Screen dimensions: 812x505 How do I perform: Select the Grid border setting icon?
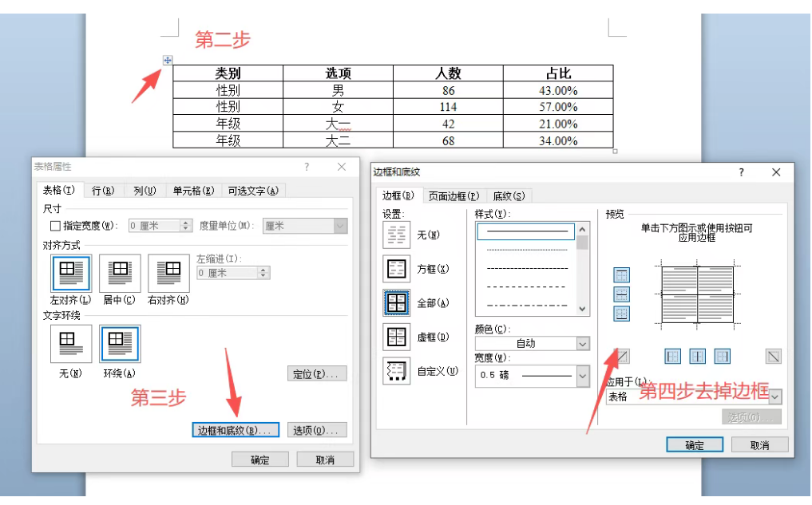tap(396, 337)
